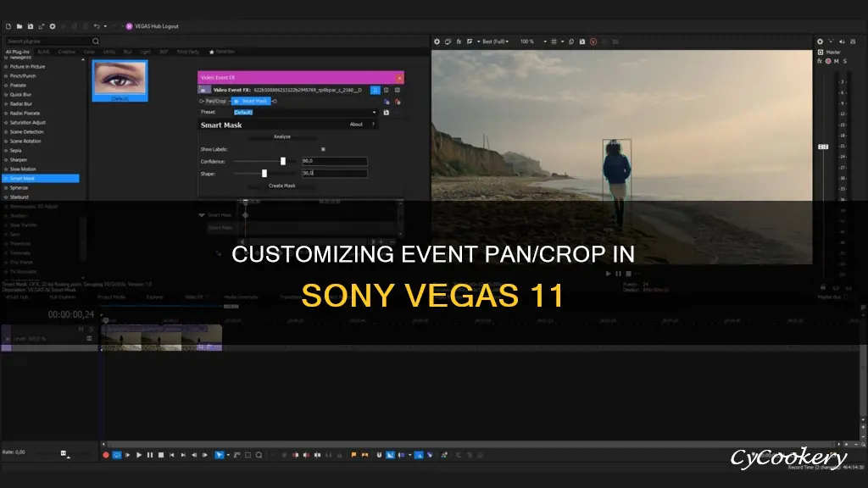Open video preview properties gear
868x488 pixels.
coord(437,42)
